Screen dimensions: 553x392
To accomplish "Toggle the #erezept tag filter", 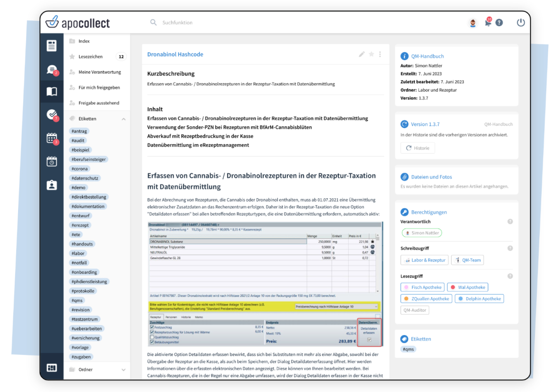I will click(x=80, y=225).
